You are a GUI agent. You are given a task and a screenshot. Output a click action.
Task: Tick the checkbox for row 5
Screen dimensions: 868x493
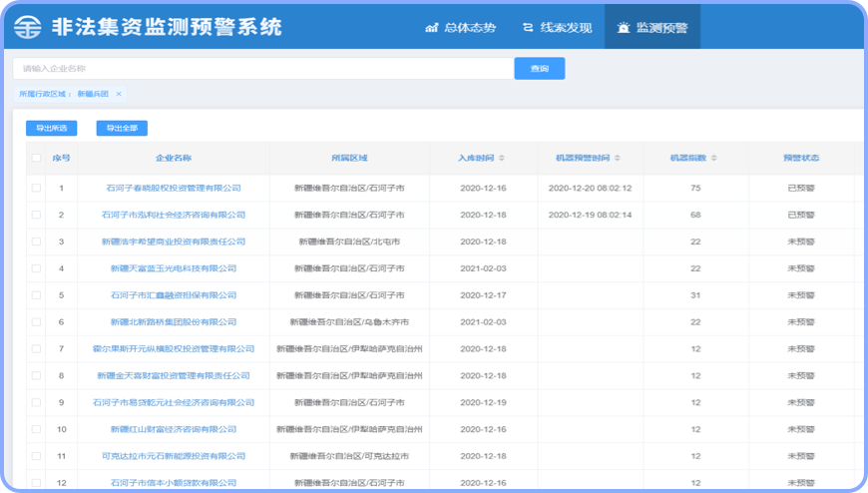tap(37, 295)
